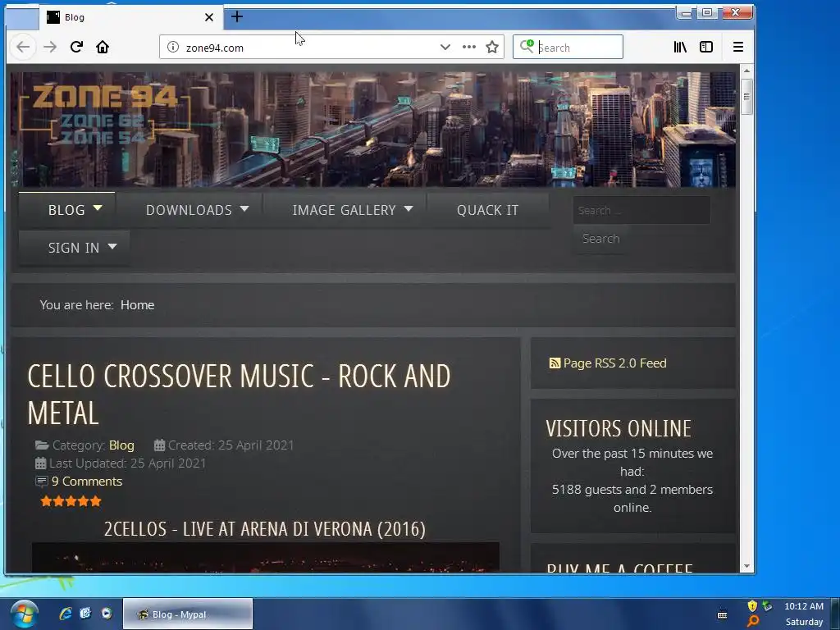Viewport: 840px width, 630px height.
Task: Click the IMAGE GALLERY dropdown arrow
Action: click(409, 208)
